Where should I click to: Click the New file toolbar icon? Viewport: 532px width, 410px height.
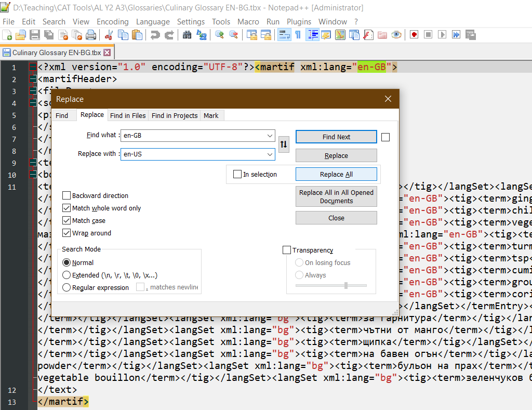coord(7,35)
